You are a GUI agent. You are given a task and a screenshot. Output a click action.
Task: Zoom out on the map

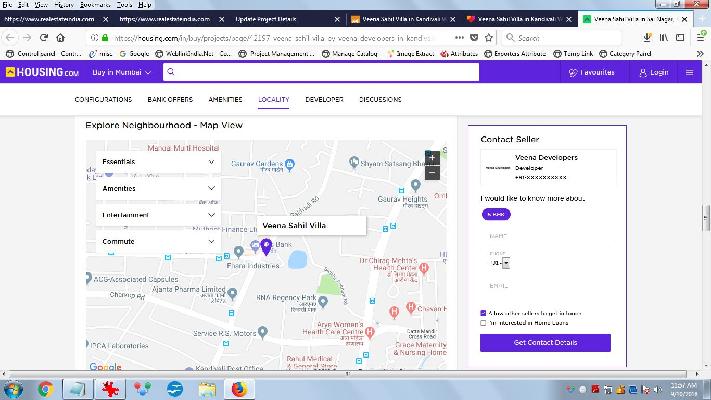(x=432, y=173)
